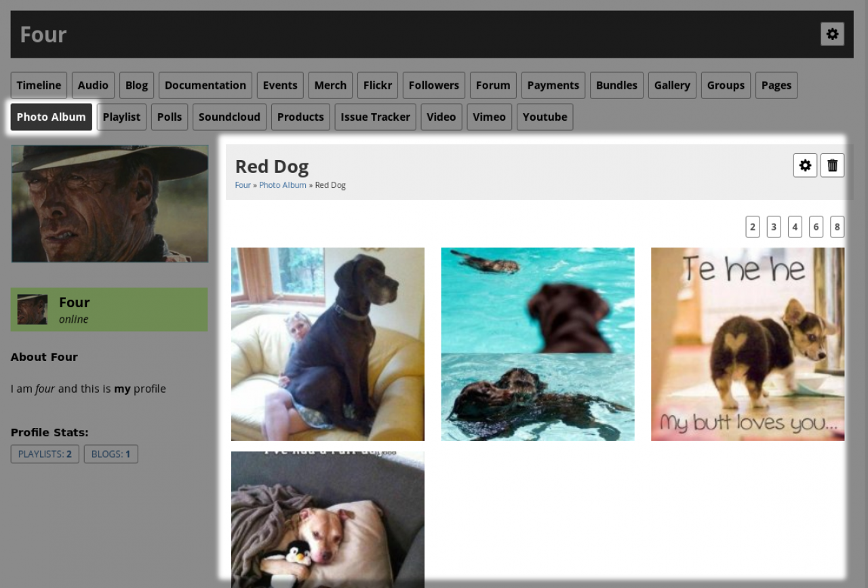View the corgi puppy 'Te he he' photo
This screenshot has height=588, width=868.
(x=747, y=344)
